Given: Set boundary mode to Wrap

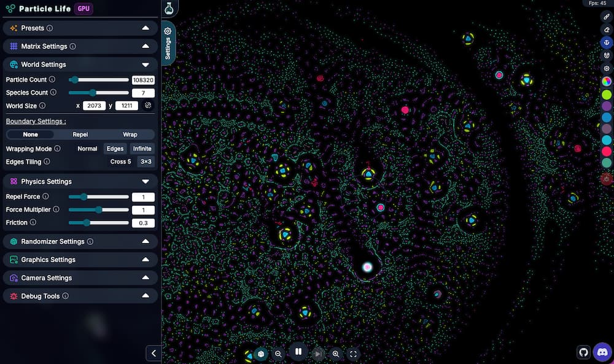Looking at the screenshot, I should coord(130,134).
